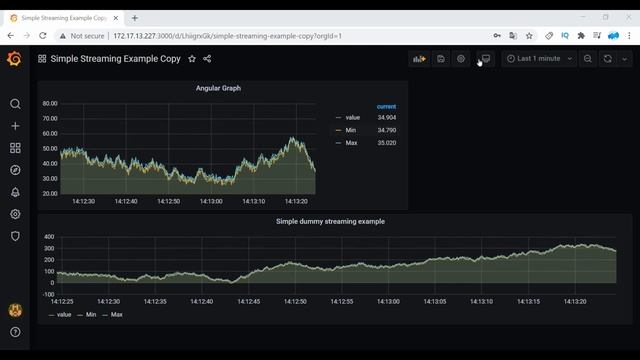Click the Min series color line in Angular legend
640x360 pixels.
(338, 130)
